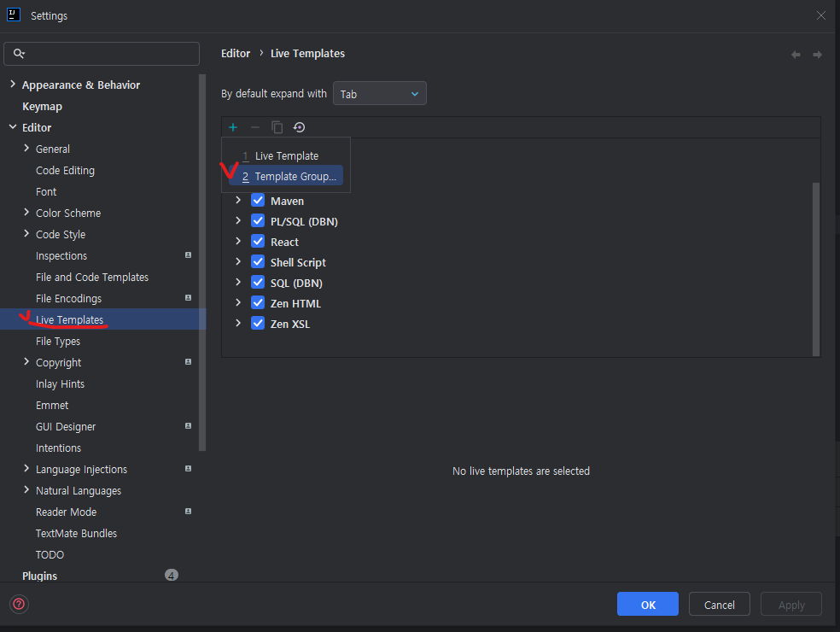Uncheck the Shell Script template group

(x=258, y=261)
